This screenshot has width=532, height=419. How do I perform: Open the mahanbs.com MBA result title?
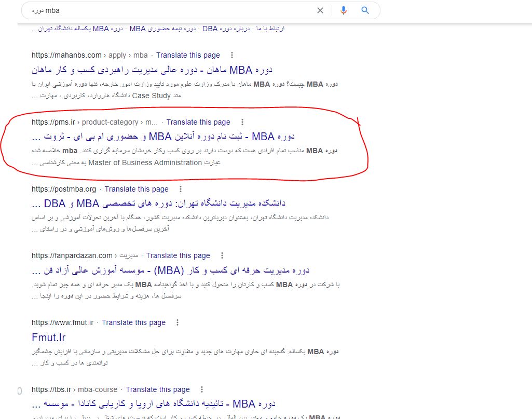[152, 70]
